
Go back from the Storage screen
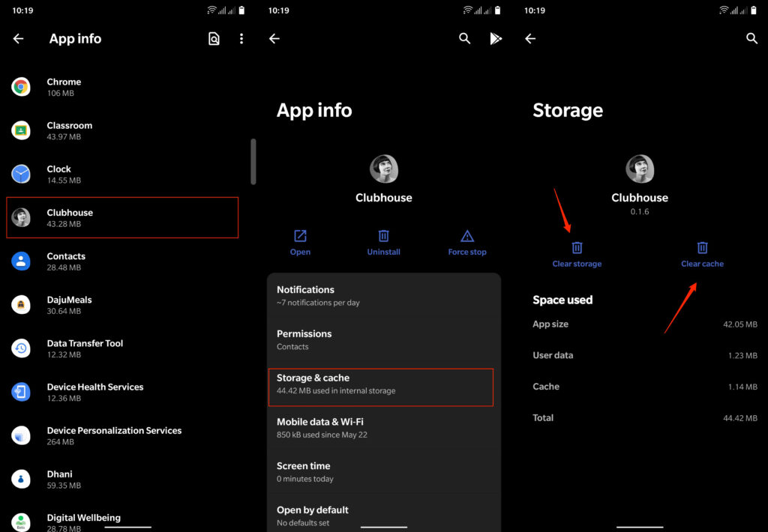[530, 39]
